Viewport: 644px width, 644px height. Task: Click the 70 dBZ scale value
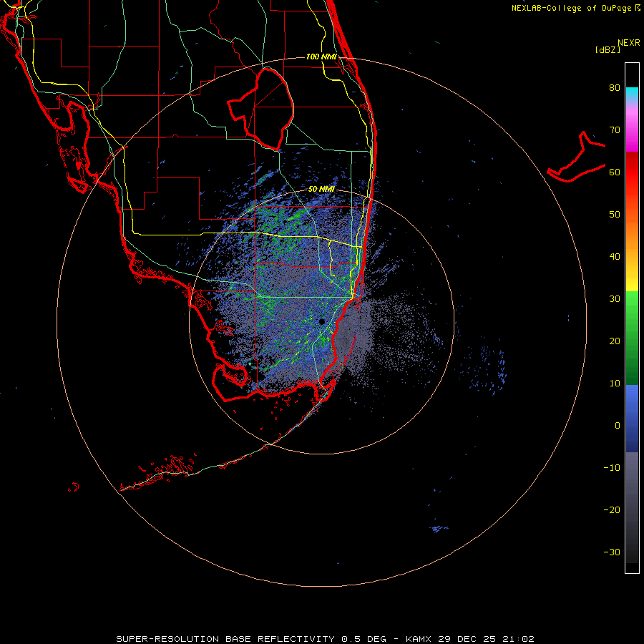615,130
